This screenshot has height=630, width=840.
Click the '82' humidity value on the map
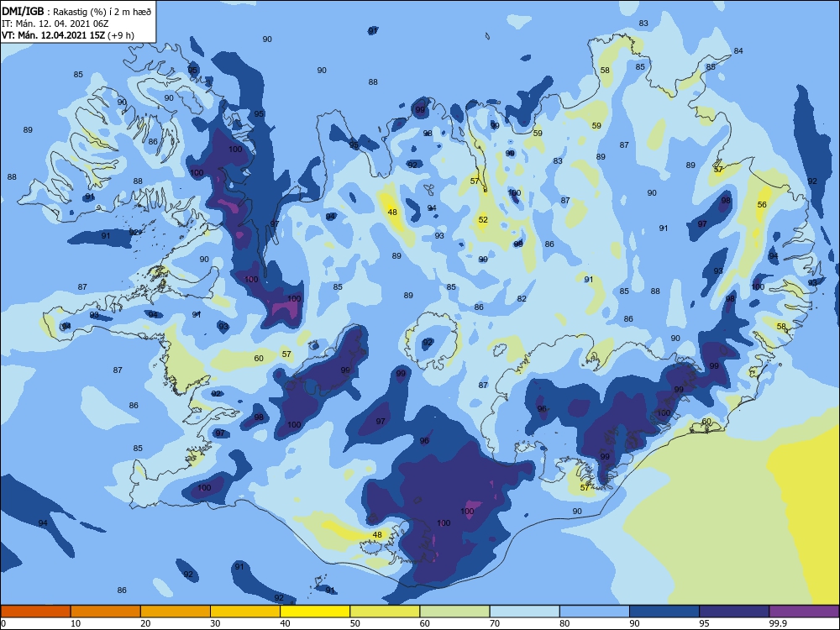(522, 299)
